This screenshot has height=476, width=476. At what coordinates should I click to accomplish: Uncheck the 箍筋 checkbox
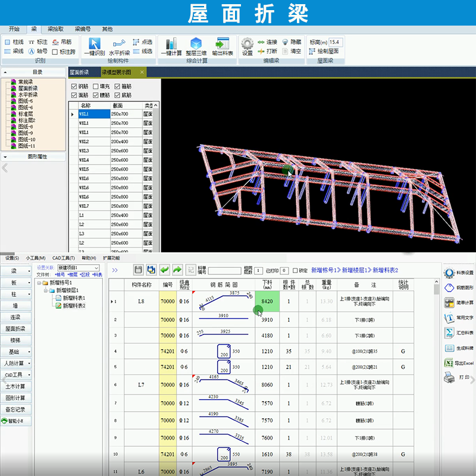coord(117,86)
